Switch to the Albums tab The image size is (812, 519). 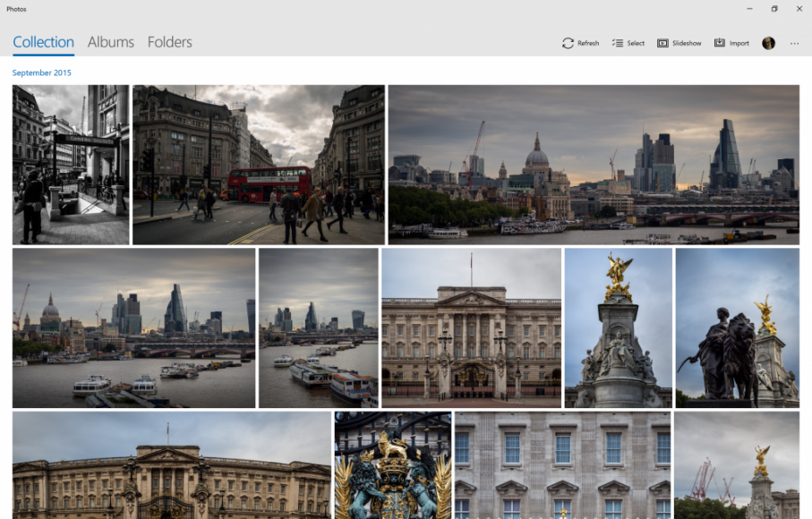tap(111, 42)
